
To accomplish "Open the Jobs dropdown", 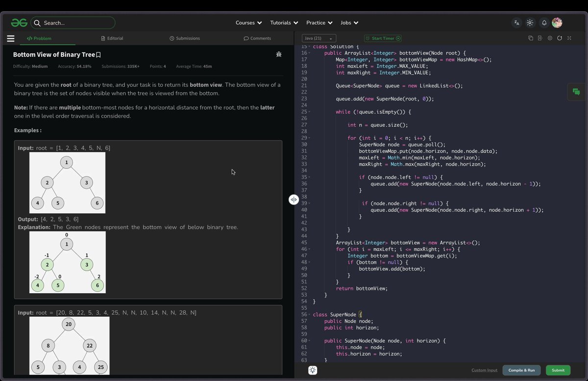I will [x=349, y=23].
